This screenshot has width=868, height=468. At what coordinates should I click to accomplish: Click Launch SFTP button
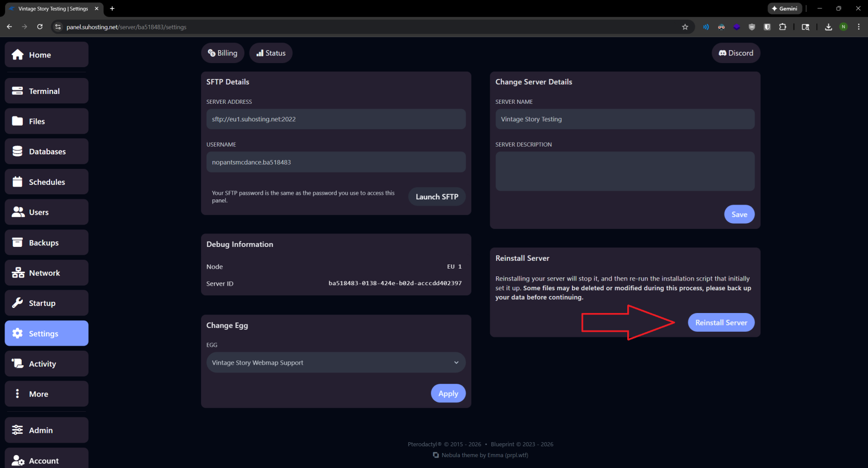click(437, 197)
